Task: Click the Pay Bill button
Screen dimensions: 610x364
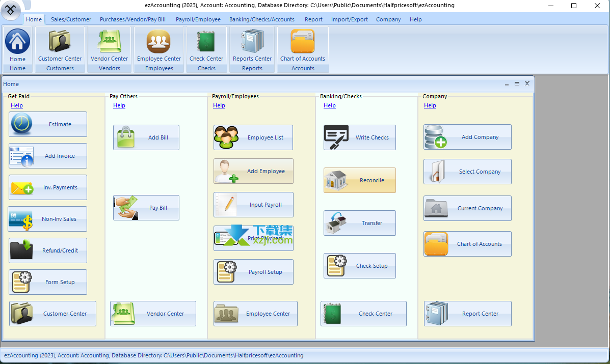Action: click(146, 208)
